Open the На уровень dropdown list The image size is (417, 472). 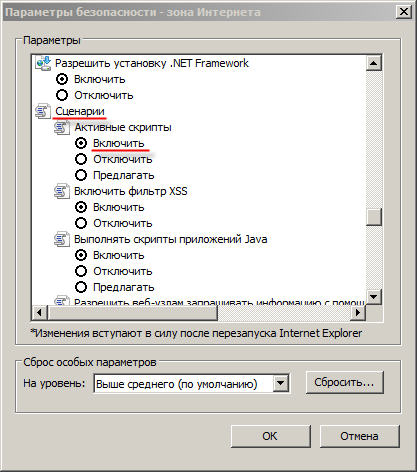[281, 384]
